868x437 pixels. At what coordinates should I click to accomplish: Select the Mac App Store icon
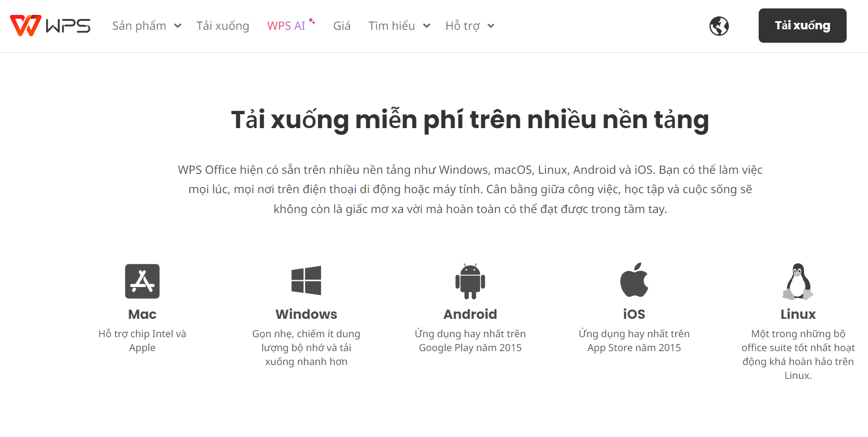pyautogui.click(x=142, y=281)
